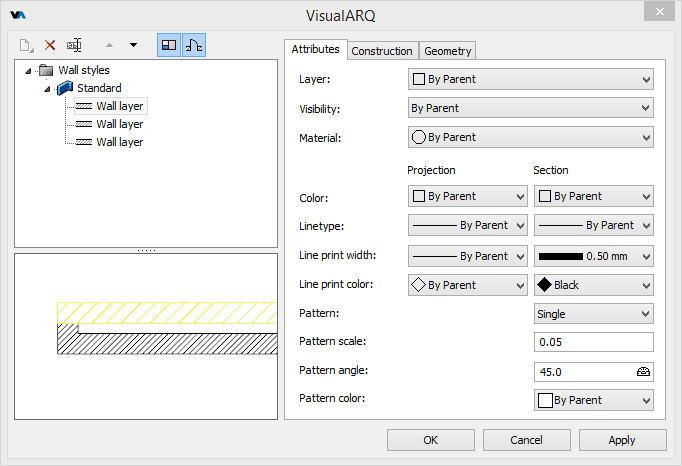The image size is (682, 466).
Task: Click the yellow hatched layer in preview
Action: (x=167, y=313)
